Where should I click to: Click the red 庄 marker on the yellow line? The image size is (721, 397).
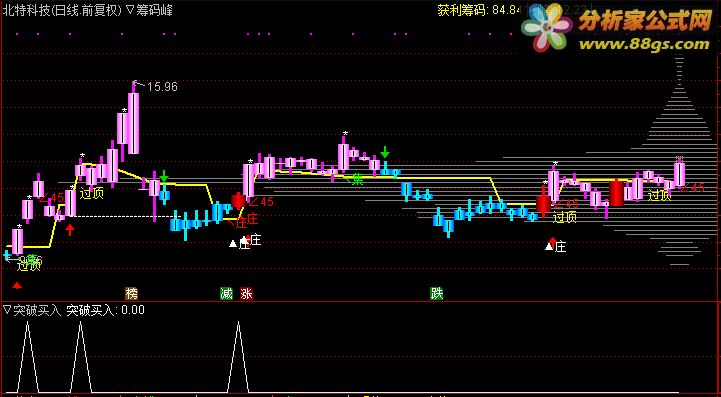240,223
